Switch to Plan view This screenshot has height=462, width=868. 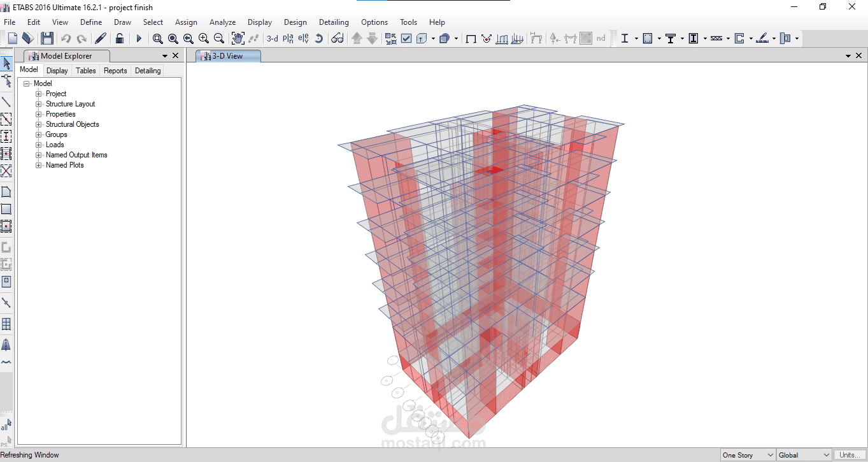point(288,38)
